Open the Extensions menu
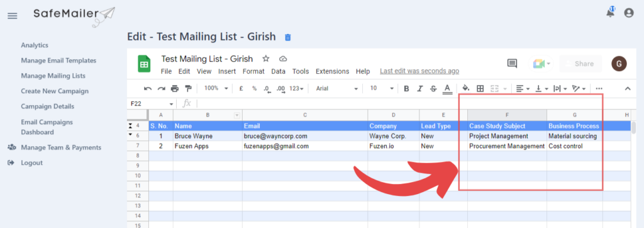The image size is (644, 228). (x=332, y=71)
